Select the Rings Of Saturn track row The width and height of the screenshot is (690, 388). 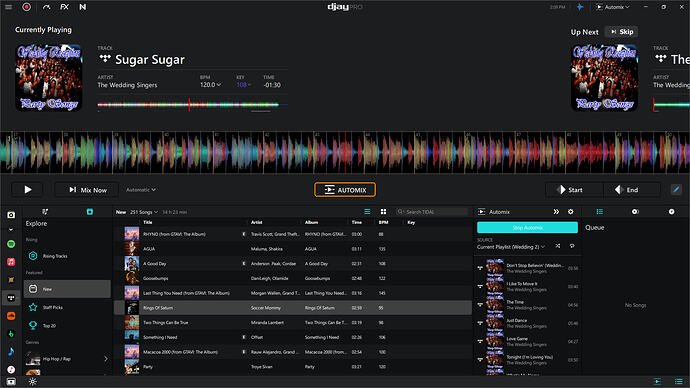(x=293, y=307)
